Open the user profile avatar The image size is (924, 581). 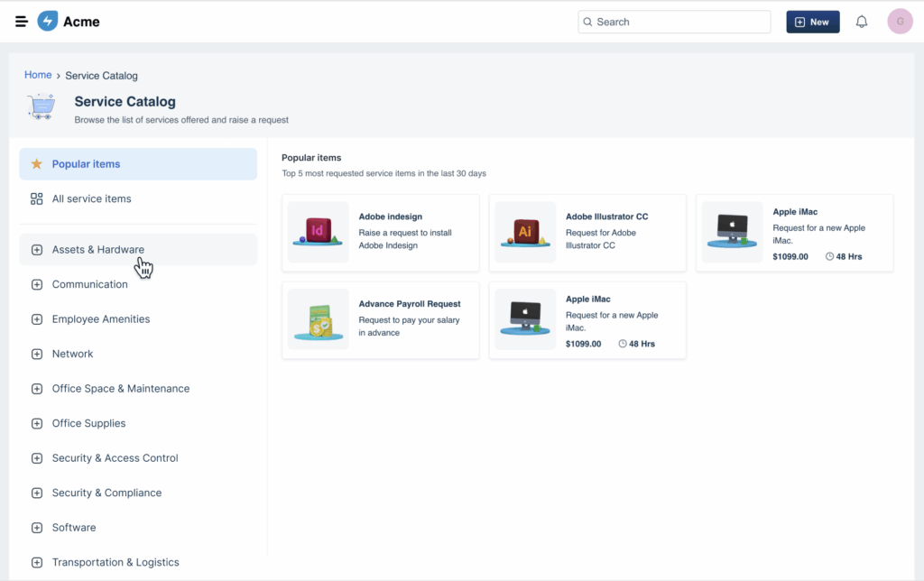(900, 21)
